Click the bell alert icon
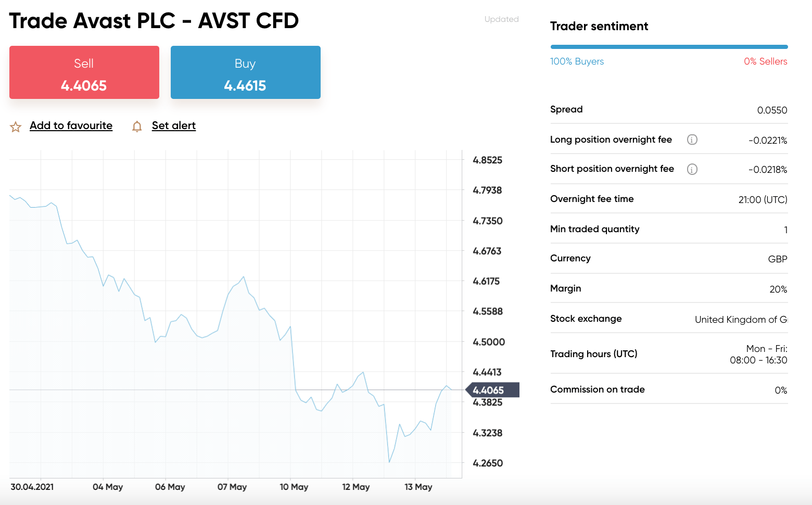 (x=137, y=127)
